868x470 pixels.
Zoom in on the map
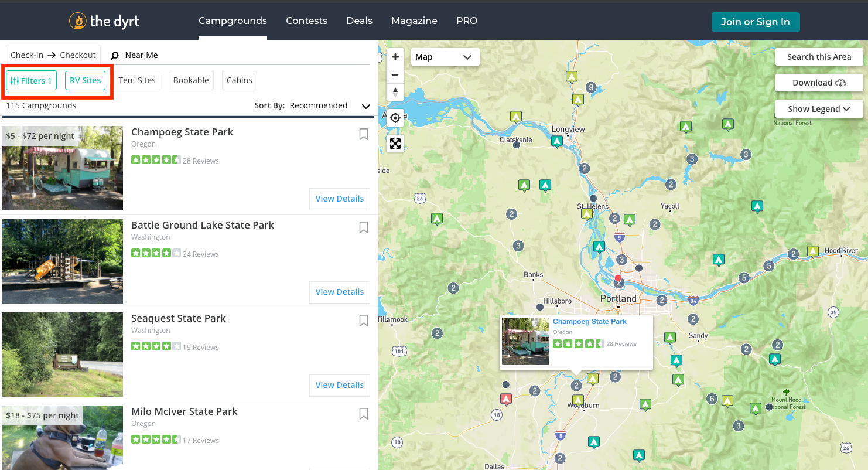point(395,57)
